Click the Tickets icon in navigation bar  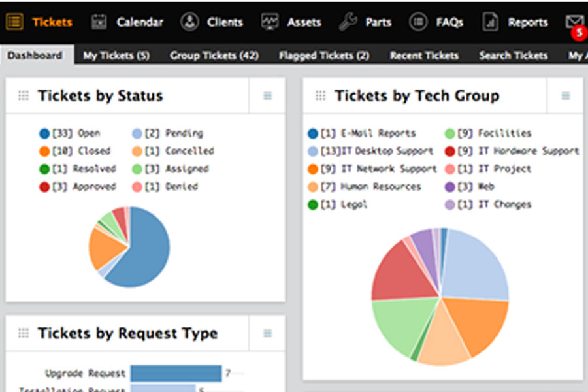coord(15,22)
